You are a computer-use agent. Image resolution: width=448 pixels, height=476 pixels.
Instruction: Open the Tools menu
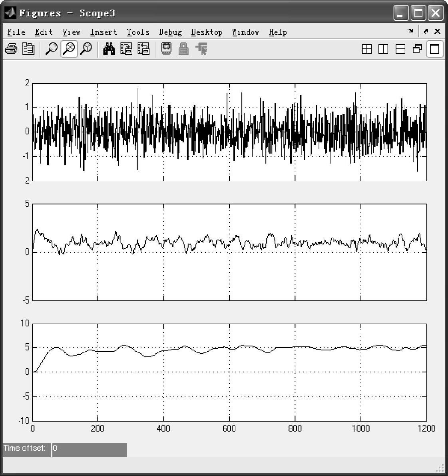(138, 32)
